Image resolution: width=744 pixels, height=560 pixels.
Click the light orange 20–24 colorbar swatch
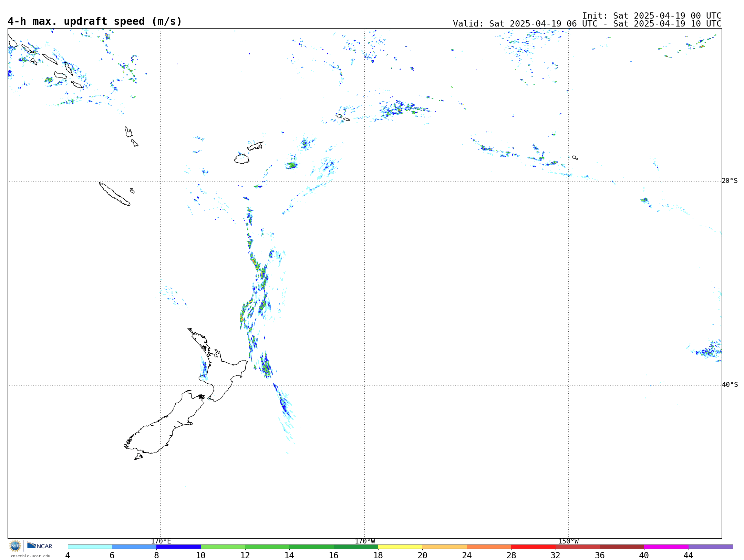pos(445,547)
